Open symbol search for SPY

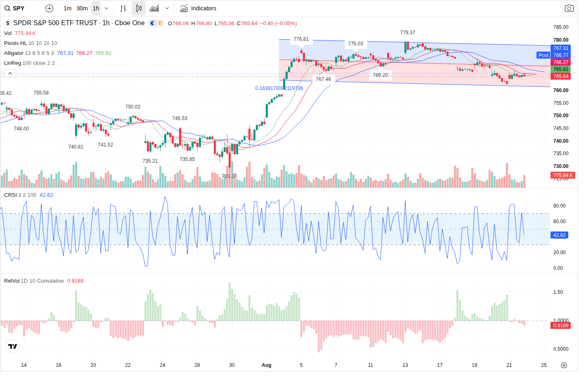pos(15,8)
